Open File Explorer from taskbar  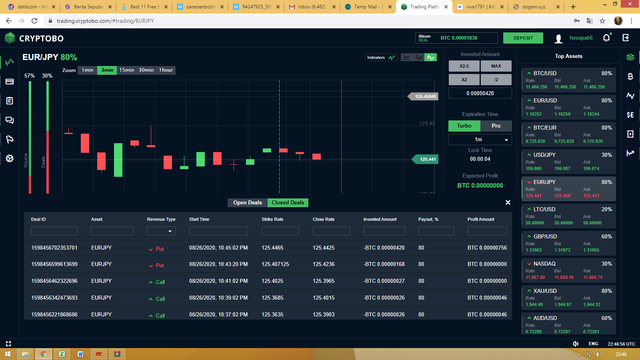pyautogui.click(x=25, y=354)
